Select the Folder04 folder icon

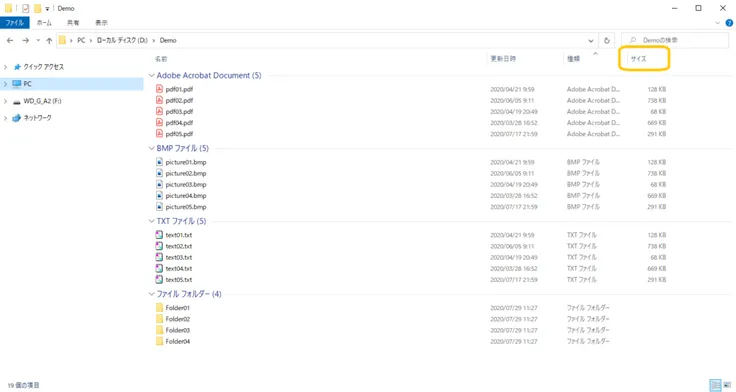click(x=159, y=342)
